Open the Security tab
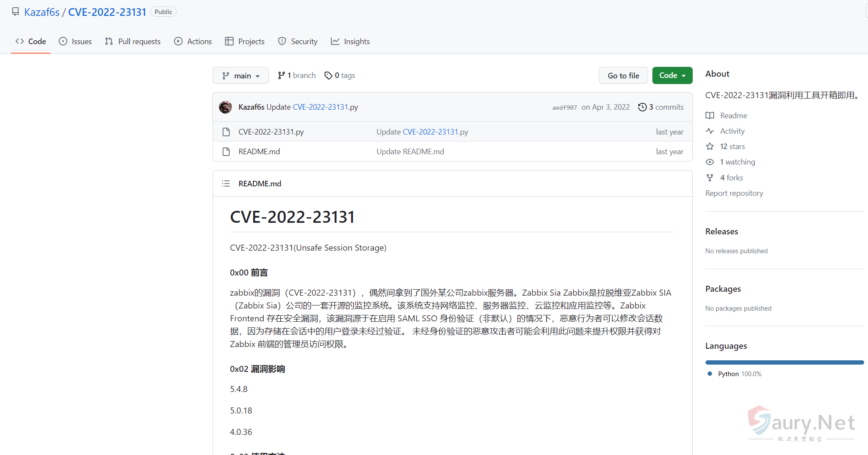The height and width of the screenshot is (455, 868). click(x=298, y=42)
